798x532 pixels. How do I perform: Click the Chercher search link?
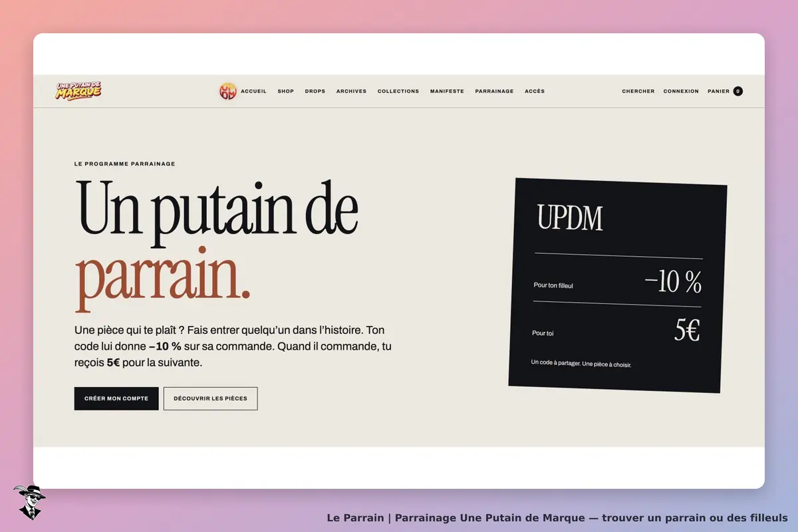[x=638, y=91]
